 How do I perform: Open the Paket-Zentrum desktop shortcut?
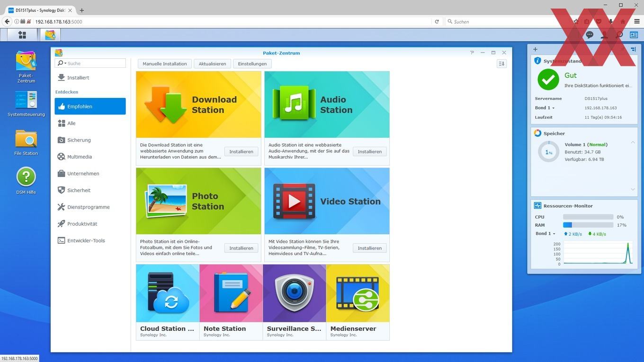pyautogui.click(x=26, y=67)
